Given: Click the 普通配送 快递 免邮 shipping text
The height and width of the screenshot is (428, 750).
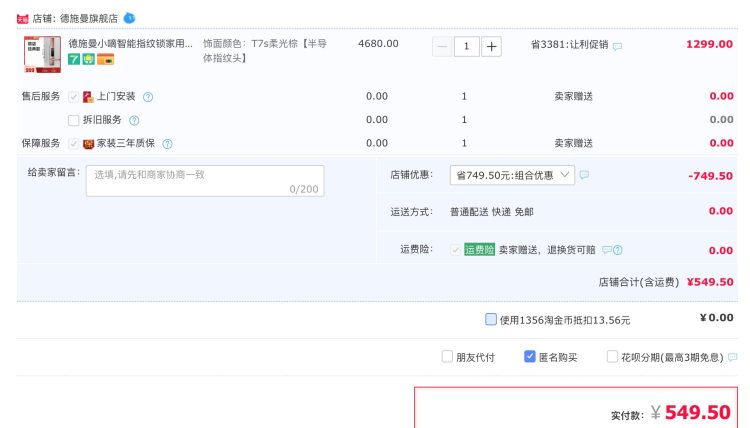Looking at the screenshot, I should 492,212.
